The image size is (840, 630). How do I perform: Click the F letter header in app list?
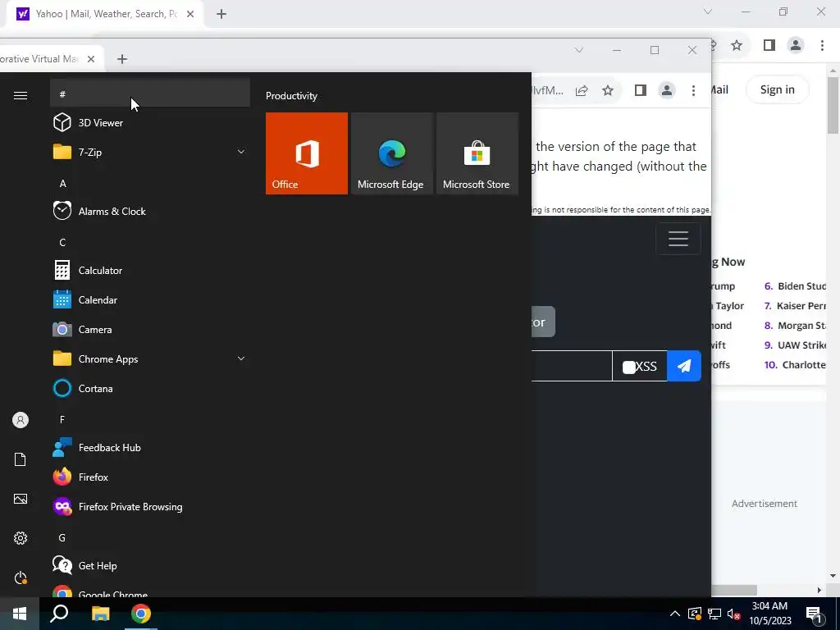click(x=150, y=419)
